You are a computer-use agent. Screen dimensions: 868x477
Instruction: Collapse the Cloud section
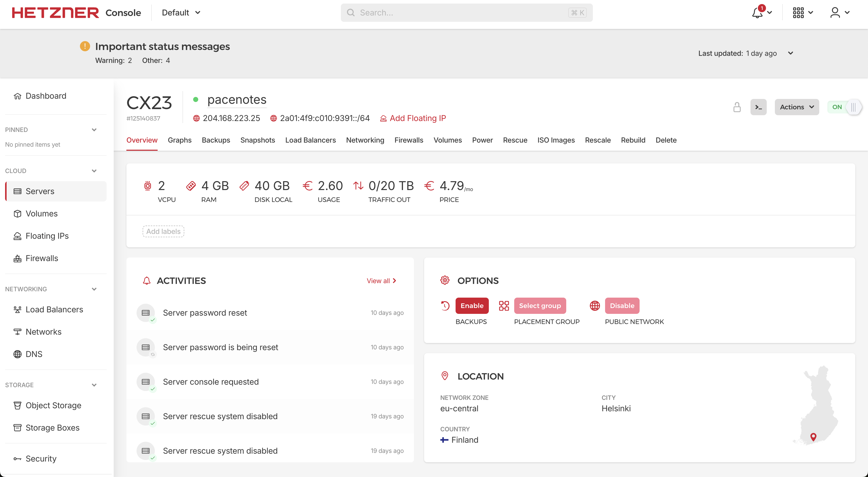coord(94,171)
